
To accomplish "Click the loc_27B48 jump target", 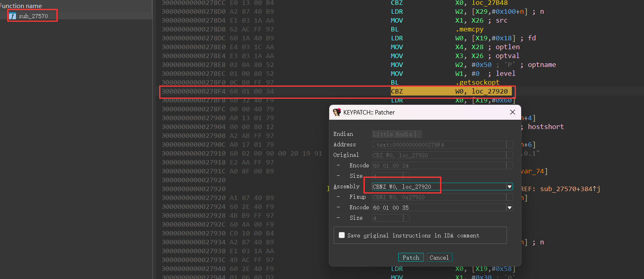I will pos(489,3).
